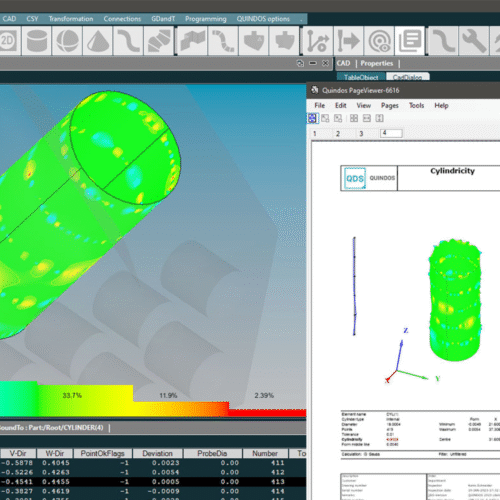Viewport: 500px width, 500px height.
Task: Click the curve icon beside the wrench
Action: [x=443, y=41]
